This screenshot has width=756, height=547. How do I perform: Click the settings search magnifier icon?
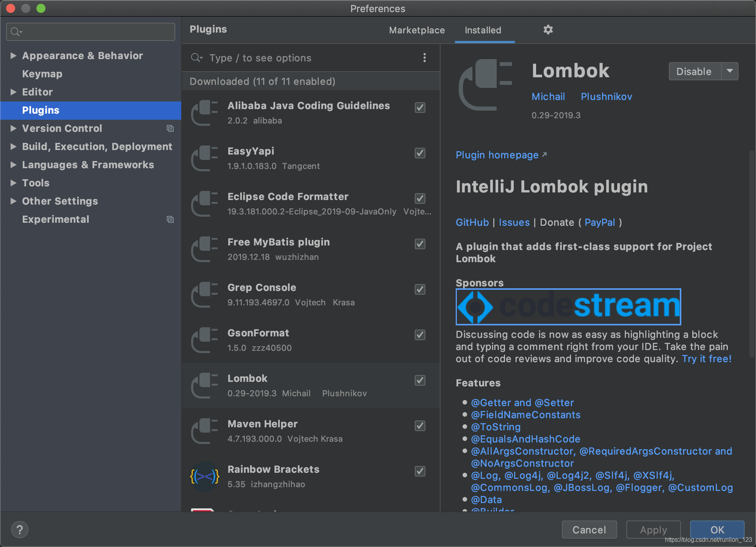(16, 32)
